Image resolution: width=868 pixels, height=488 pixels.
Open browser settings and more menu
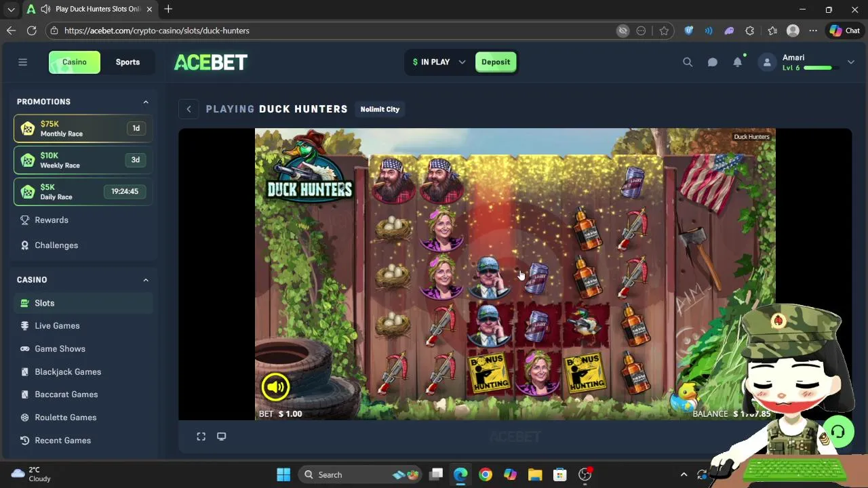[813, 30]
